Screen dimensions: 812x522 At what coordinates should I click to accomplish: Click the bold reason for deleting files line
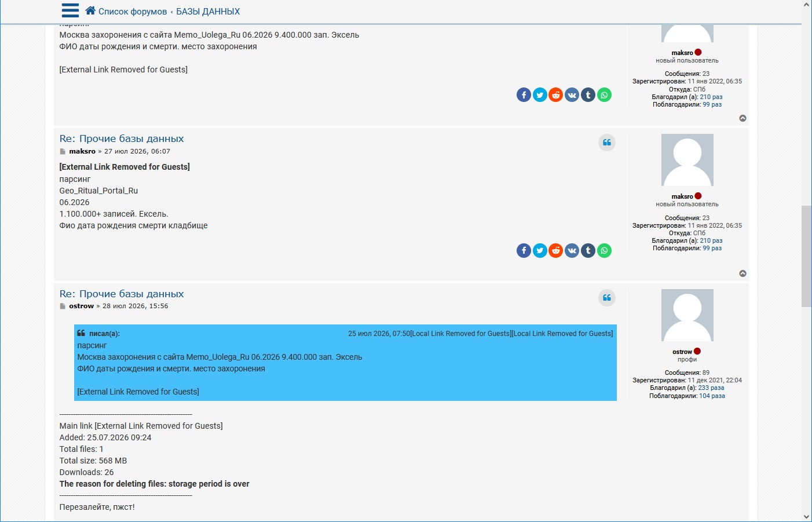click(x=155, y=484)
